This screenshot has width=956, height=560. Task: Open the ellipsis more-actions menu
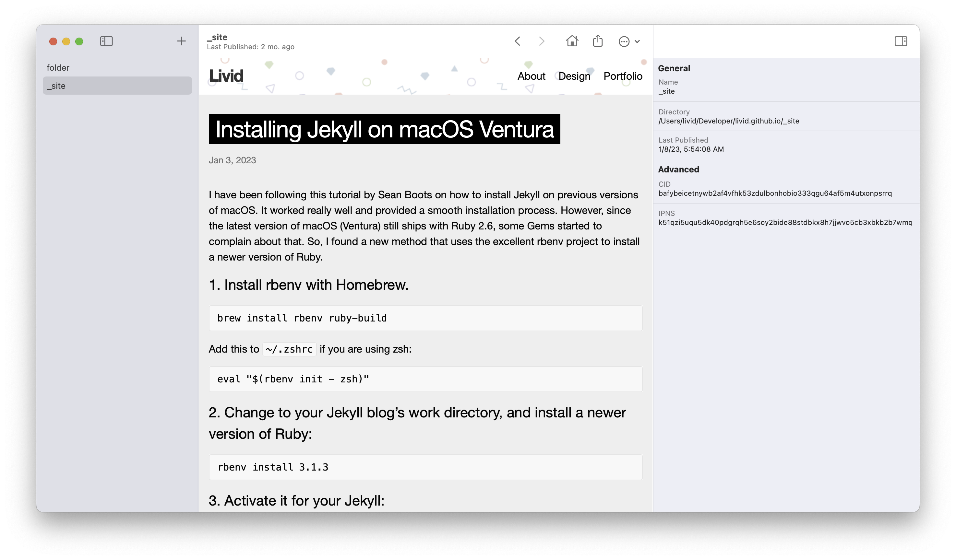pos(629,41)
